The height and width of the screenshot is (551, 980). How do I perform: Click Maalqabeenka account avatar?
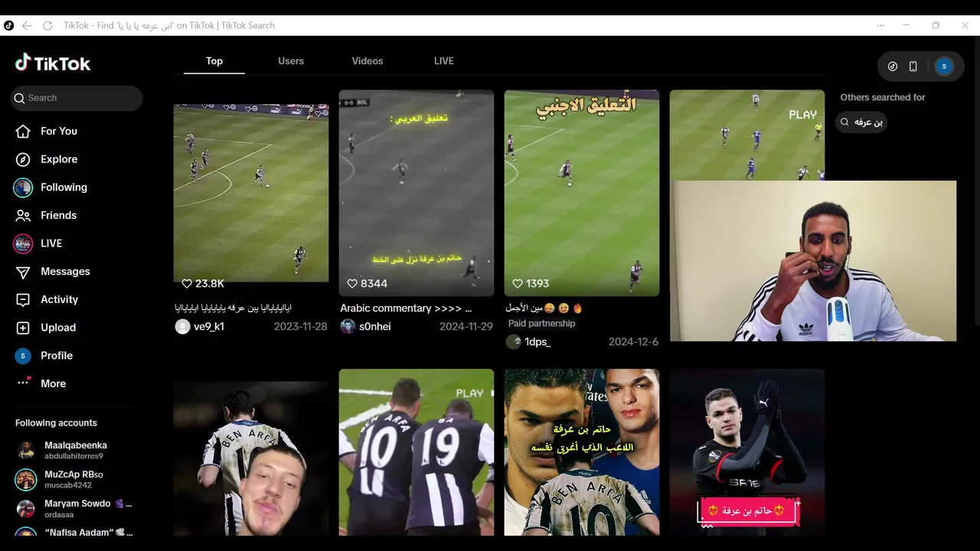coord(26,450)
